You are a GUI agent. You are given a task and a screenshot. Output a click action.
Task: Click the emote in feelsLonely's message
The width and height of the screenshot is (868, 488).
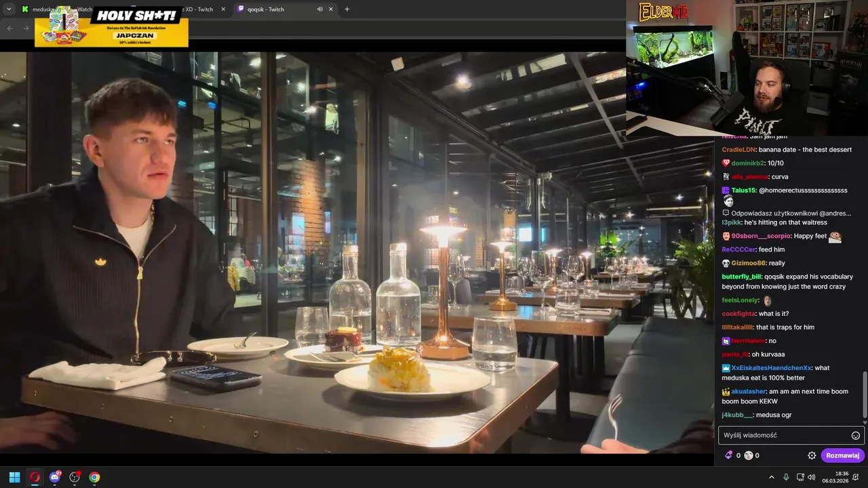pyautogui.click(x=768, y=300)
